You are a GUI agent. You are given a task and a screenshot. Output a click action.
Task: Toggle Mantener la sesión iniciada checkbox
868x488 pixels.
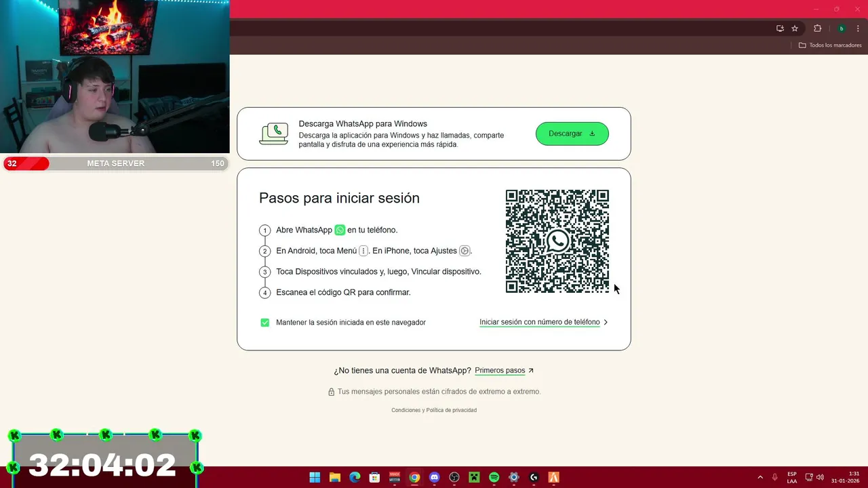[264, 323]
